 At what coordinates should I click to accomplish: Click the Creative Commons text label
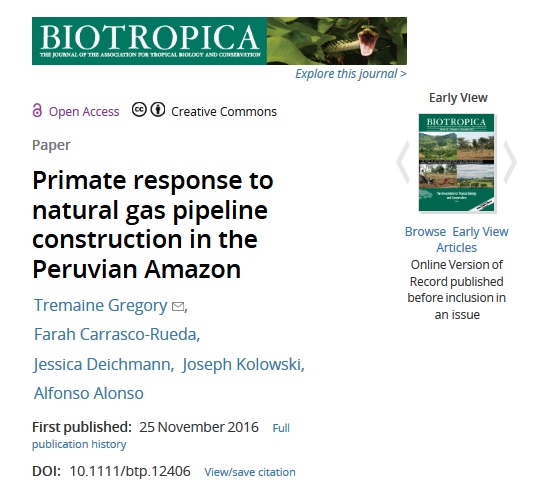coord(224,112)
